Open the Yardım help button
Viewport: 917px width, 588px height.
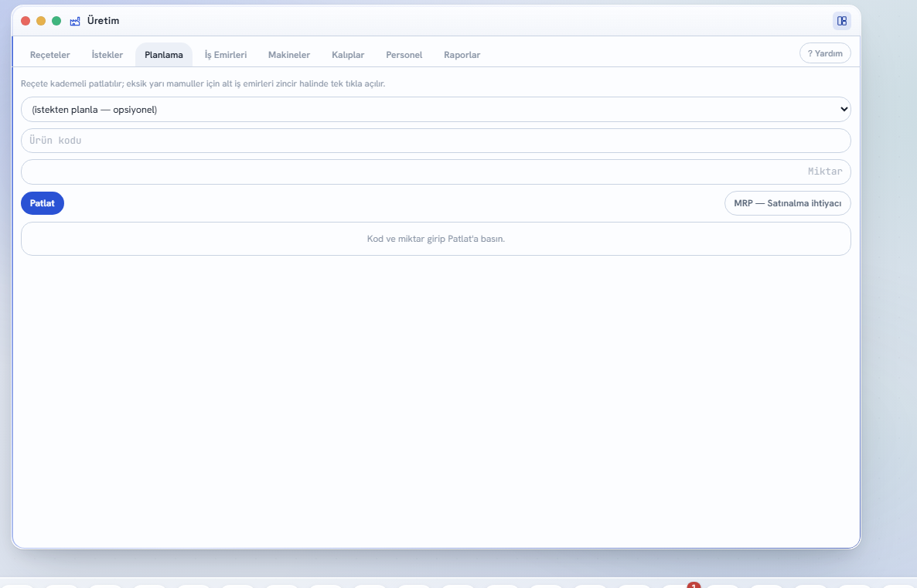coord(825,53)
